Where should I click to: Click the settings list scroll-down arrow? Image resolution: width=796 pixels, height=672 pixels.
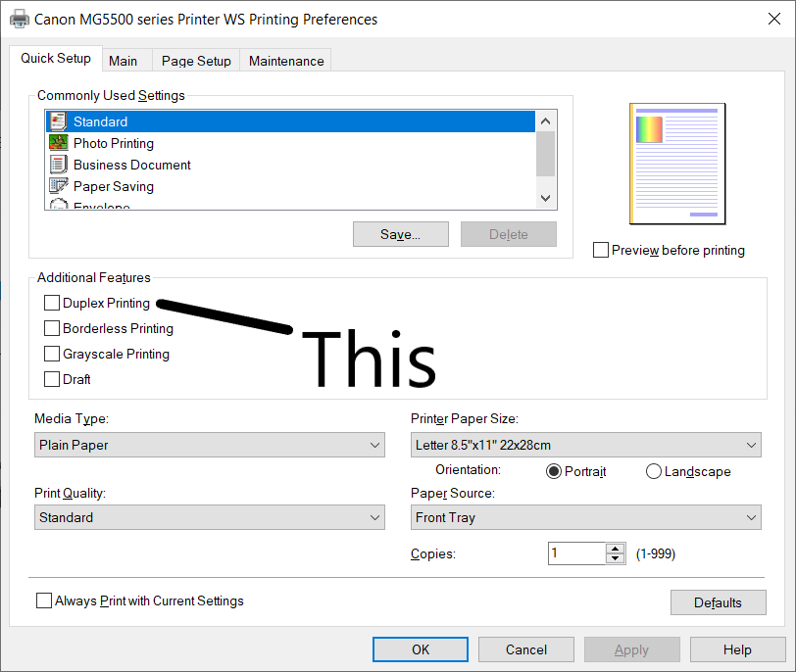[546, 198]
